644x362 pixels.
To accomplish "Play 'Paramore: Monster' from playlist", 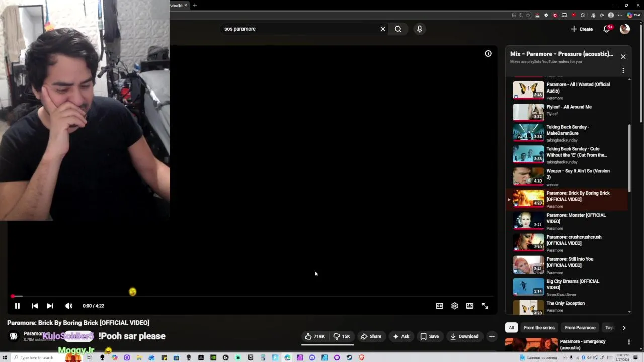I will coord(567,221).
